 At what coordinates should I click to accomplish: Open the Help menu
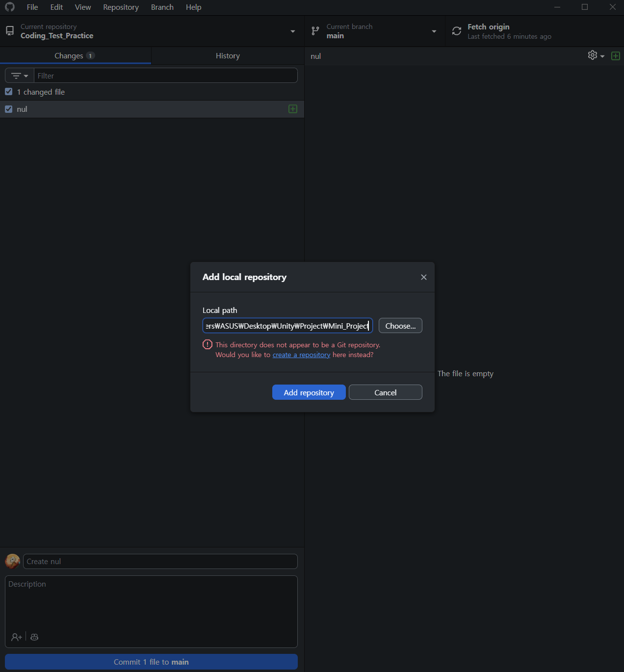point(194,7)
